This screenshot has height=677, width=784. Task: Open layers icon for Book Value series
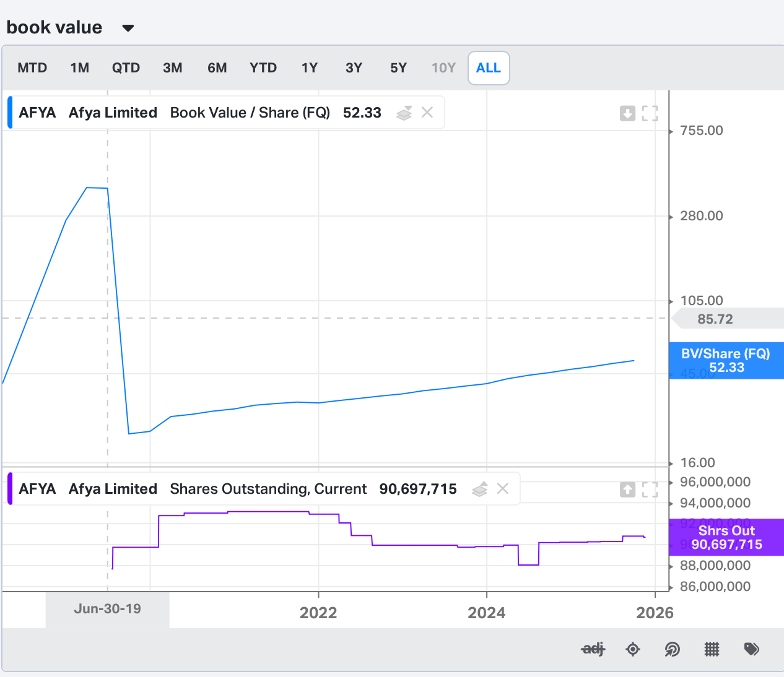[404, 113]
